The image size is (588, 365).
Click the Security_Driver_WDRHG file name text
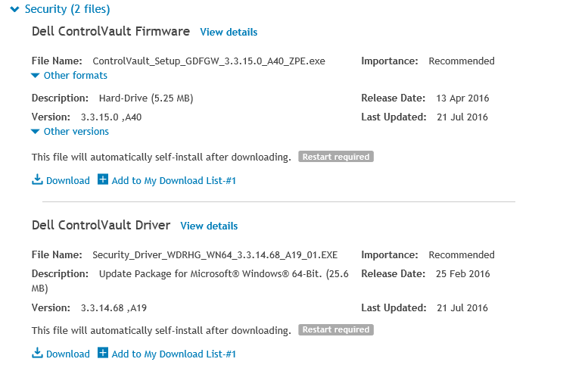click(x=215, y=254)
